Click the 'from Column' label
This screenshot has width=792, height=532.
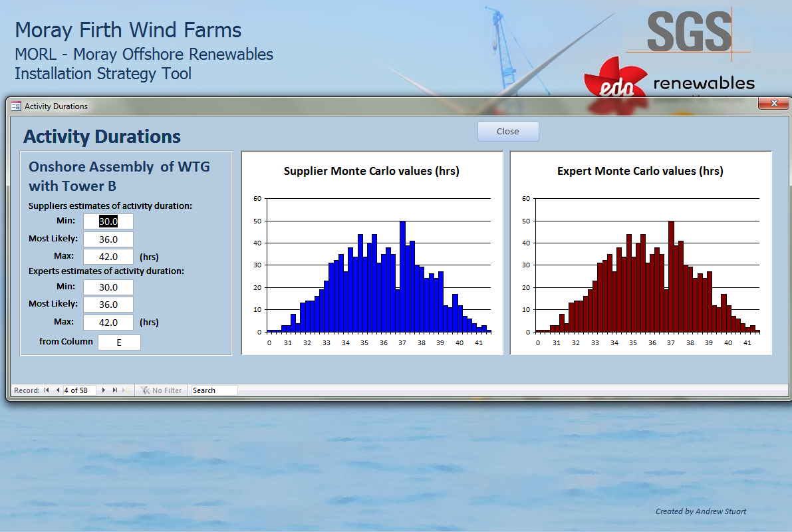[x=66, y=342]
